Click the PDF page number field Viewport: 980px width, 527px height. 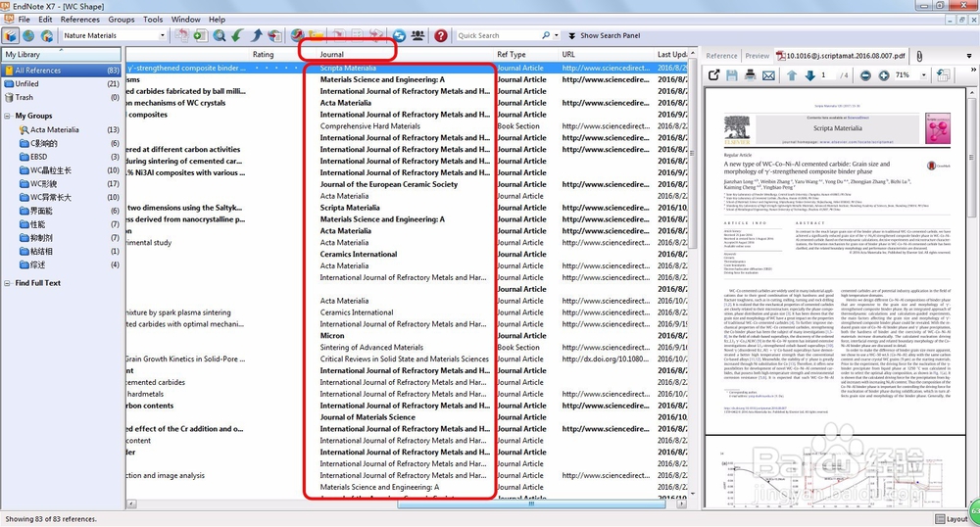point(825,75)
